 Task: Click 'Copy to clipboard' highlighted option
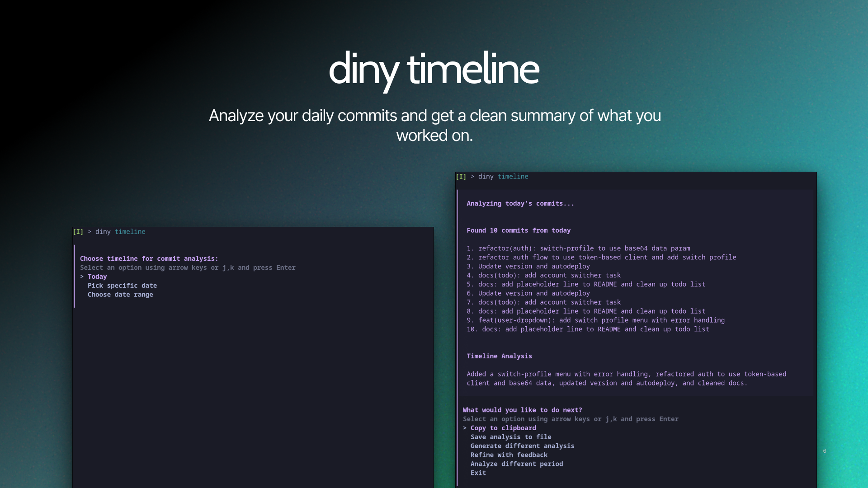point(503,427)
